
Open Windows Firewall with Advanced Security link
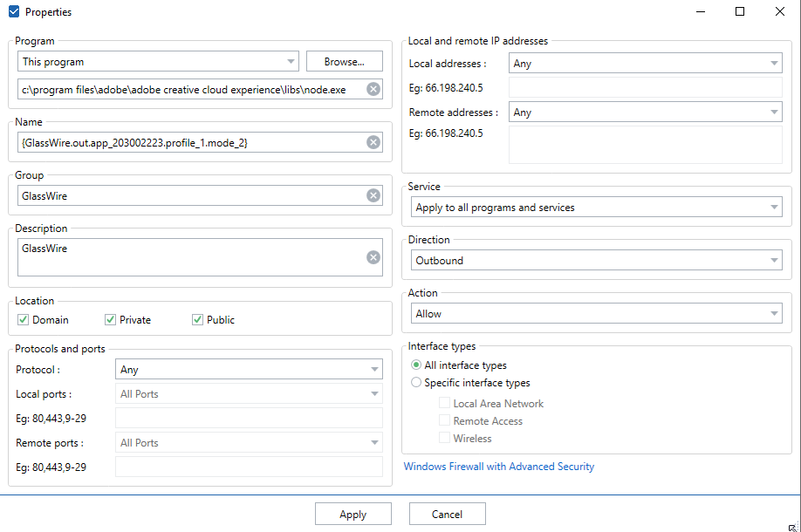499,467
